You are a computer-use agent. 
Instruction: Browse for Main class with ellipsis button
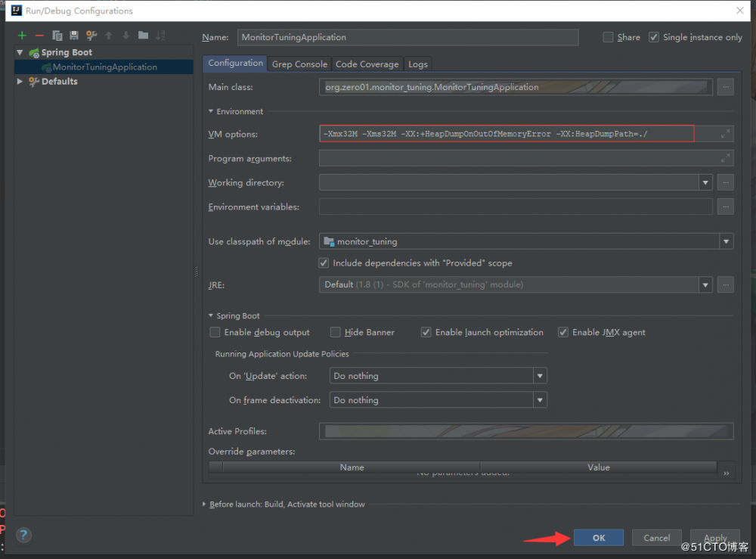pos(725,87)
